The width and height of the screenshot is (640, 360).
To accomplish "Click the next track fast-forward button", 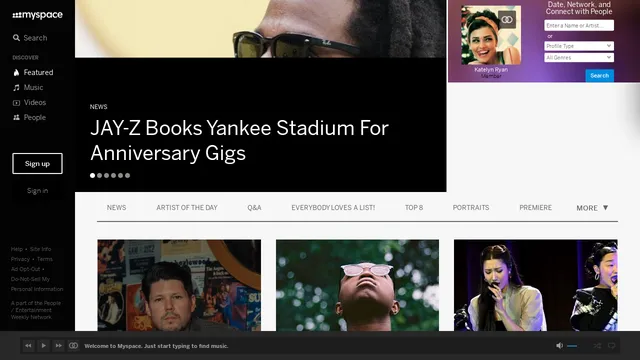I will 58,346.
